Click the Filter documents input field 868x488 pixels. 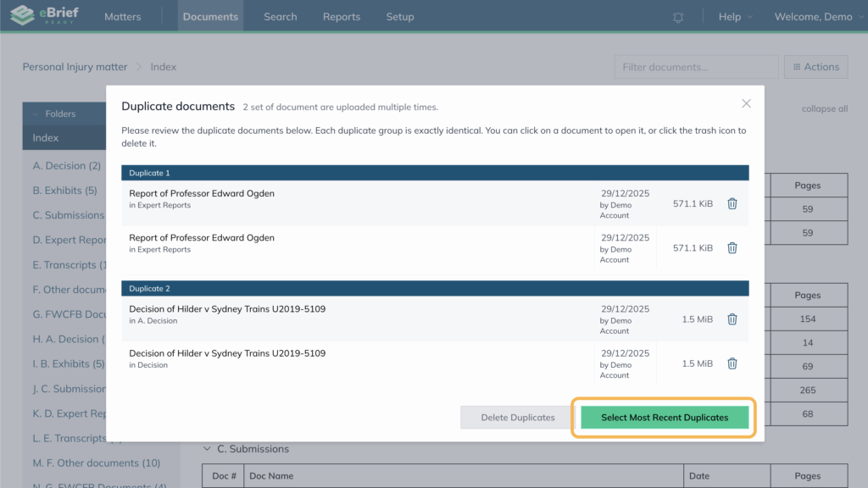coord(695,67)
